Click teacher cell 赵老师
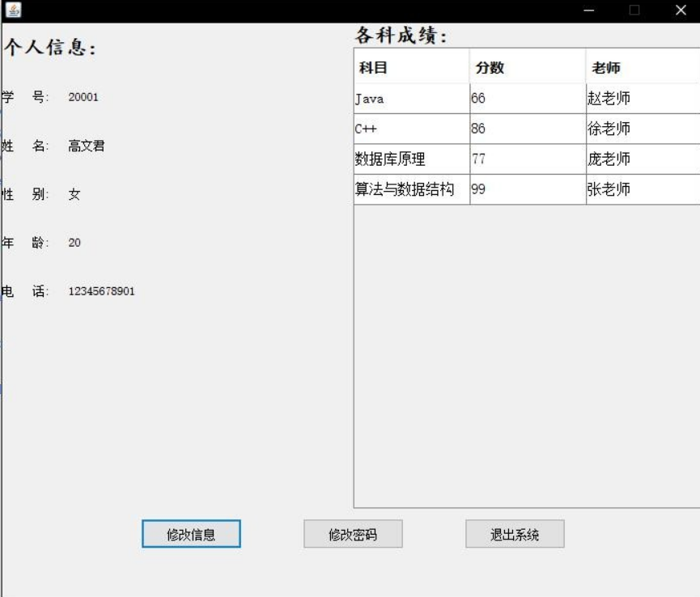The height and width of the screenshot is (597, 700). coord(643,99)
